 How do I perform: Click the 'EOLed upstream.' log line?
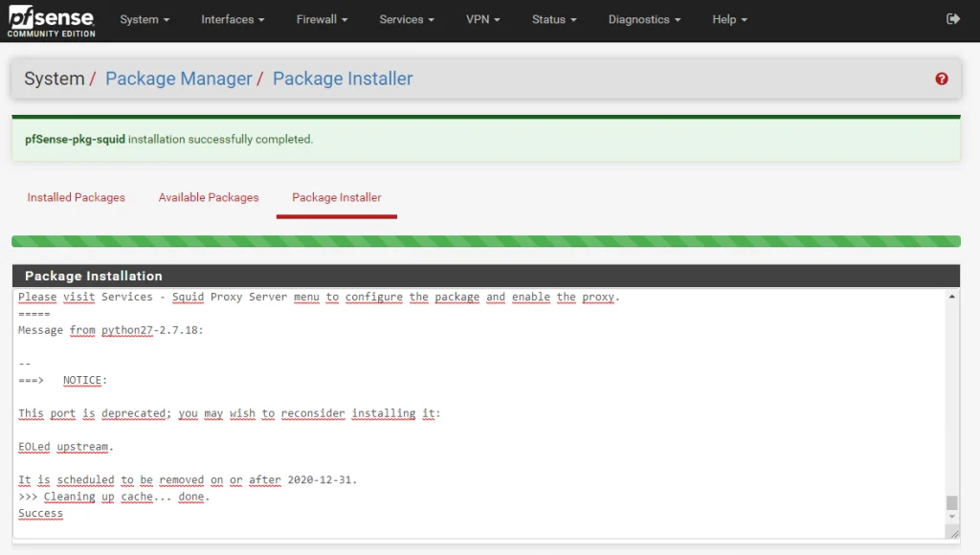pos(66,447)
